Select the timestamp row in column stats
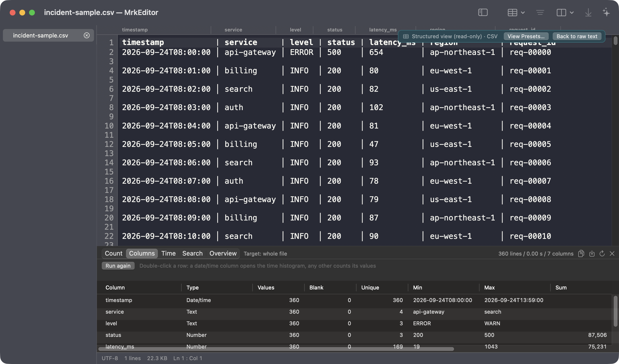This screenshot has width=619, height=364. coord(354,300)
